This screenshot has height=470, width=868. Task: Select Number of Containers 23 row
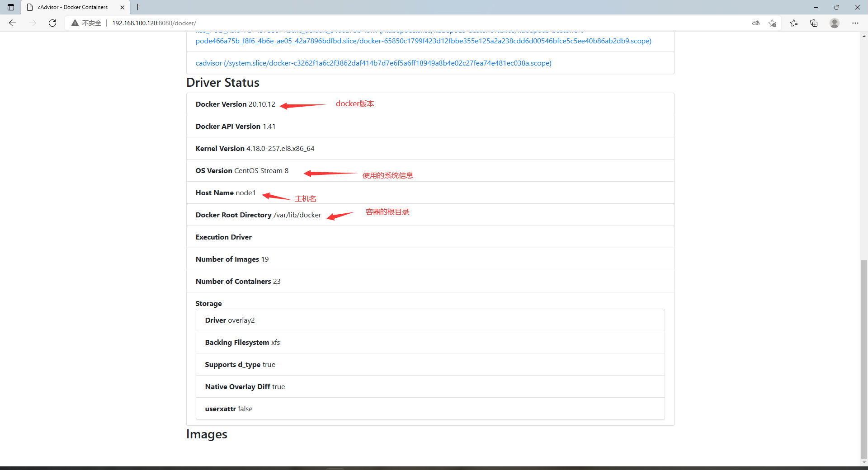click(430, 281)
